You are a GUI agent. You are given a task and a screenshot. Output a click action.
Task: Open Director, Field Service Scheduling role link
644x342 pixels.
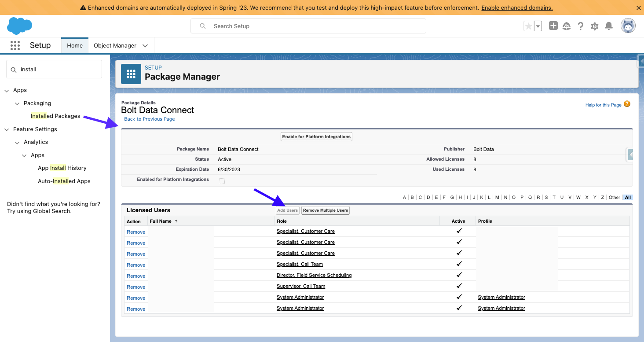[x=314, y=275]
